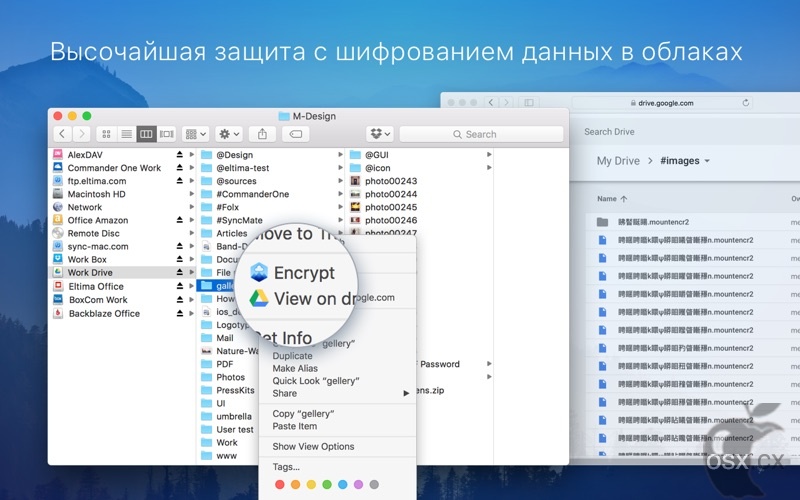Click the Finder back navigation arrow
Screen dimensions: 800x500
tap(62, 134)
